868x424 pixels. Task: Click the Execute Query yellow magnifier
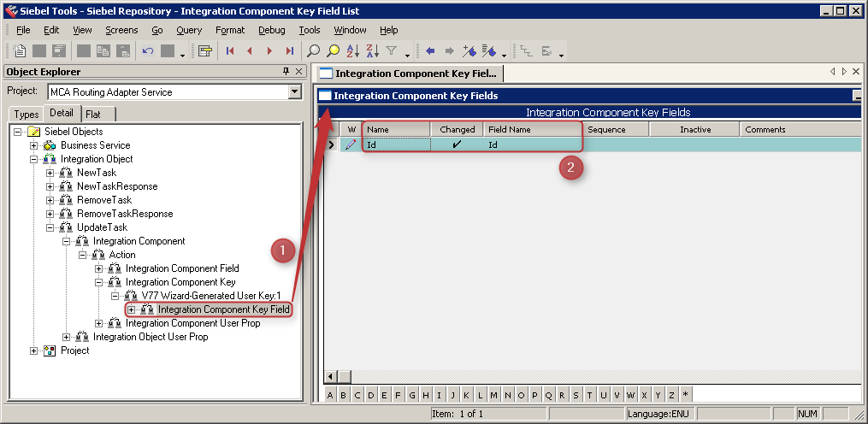click(x=333, y=51)
